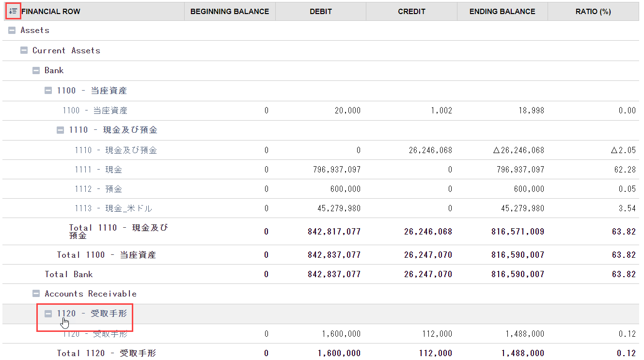Collapse Accounts Receivable using its minus icon
The width and height of the screenshot is (644, 360).
[36, 294]
